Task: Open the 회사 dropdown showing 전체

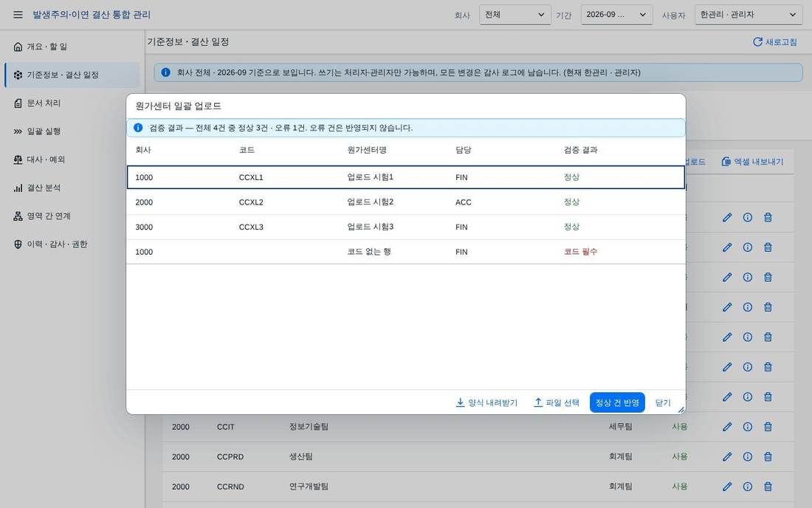Action: tap(515, 15)
